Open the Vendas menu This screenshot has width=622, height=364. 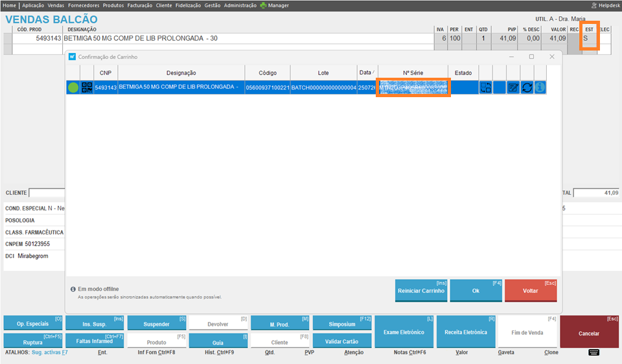(56, 5)
